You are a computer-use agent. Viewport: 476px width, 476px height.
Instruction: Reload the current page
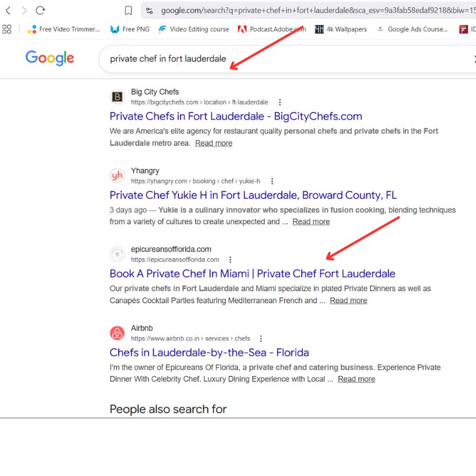click(40, 10)
